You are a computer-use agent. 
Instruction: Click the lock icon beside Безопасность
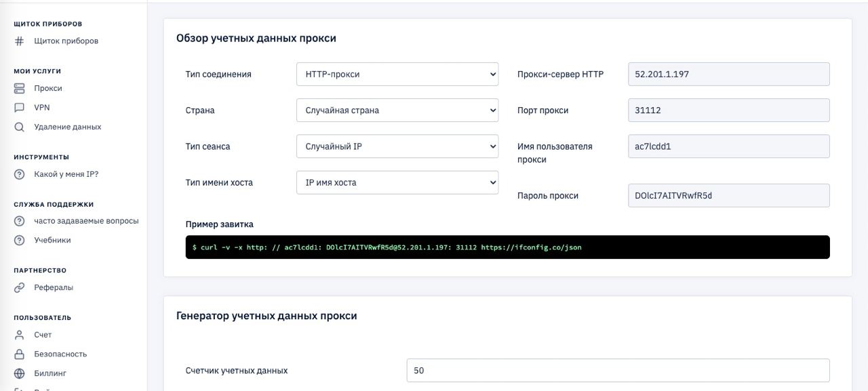[20, 354]
